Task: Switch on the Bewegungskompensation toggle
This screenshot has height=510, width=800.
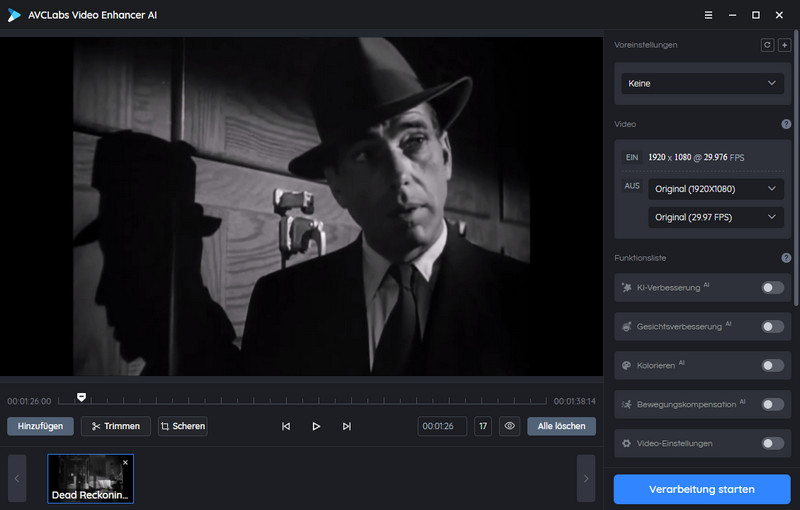Action: [772, 404]
